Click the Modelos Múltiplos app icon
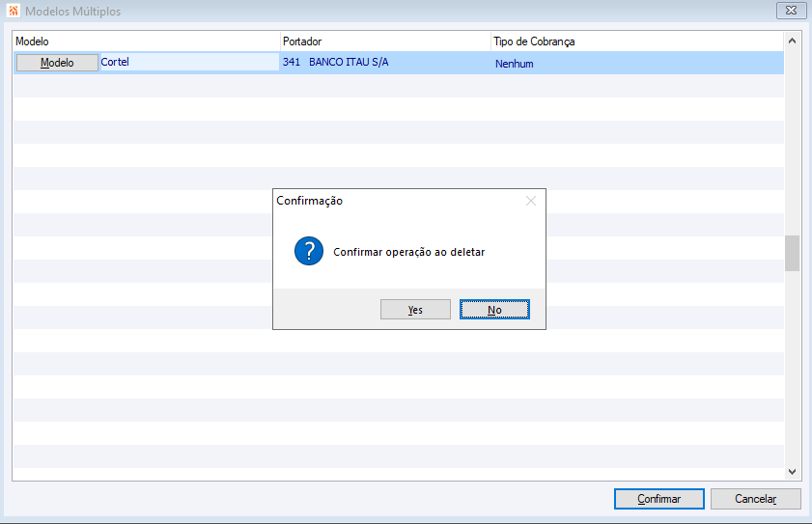Viewport: 812px width, 524px height. click(14, 11)
